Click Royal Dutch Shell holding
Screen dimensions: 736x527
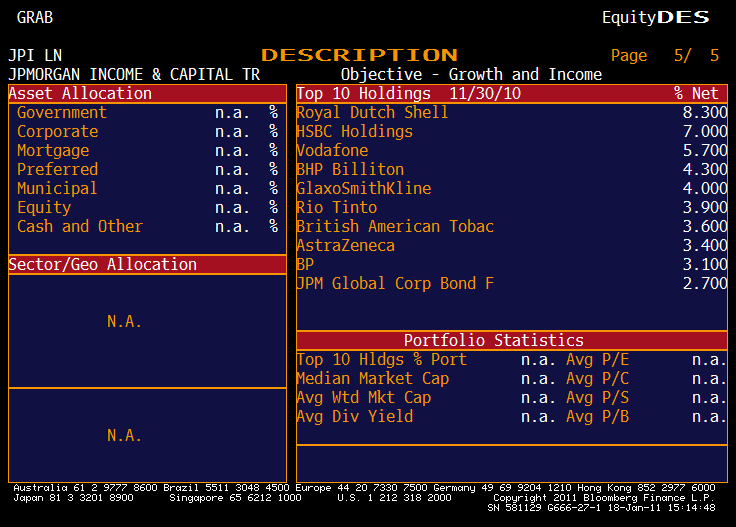372,113
